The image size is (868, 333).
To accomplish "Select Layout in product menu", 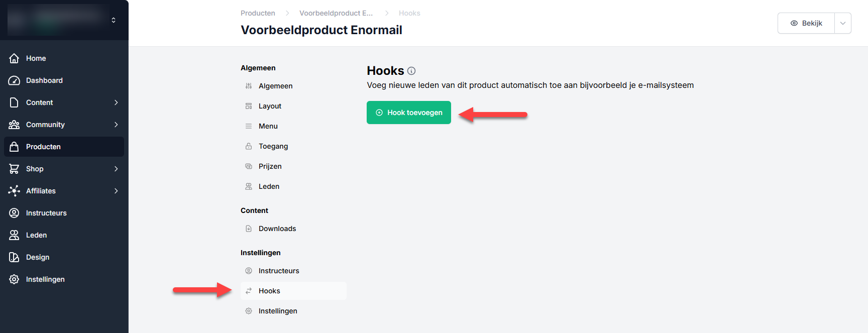I will 270,106.
